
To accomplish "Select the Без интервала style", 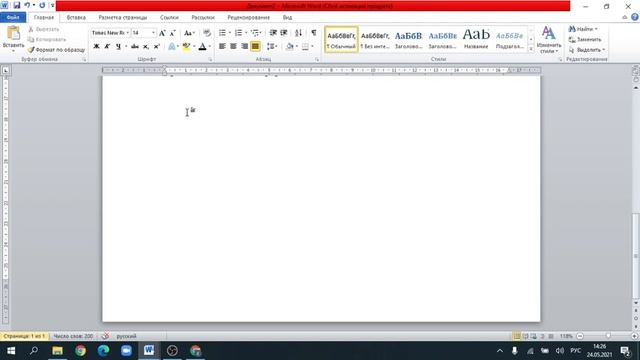I will coord(375,40).
